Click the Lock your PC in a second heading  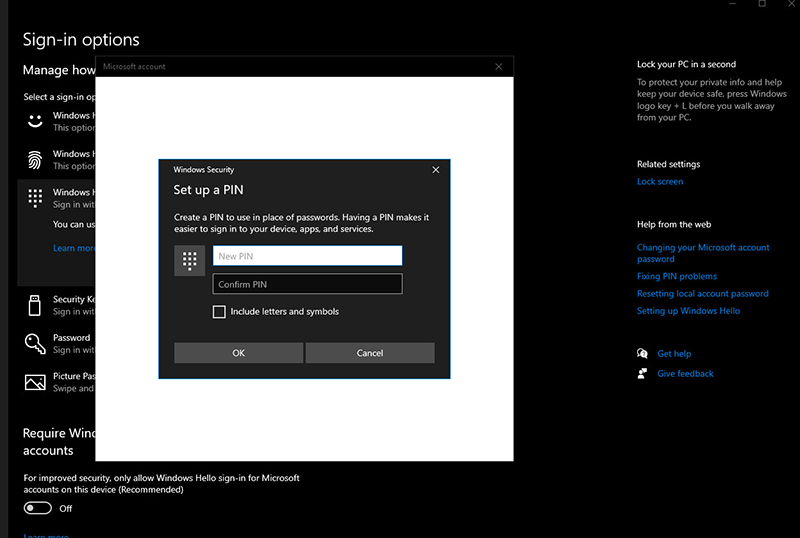pos(686,64)
